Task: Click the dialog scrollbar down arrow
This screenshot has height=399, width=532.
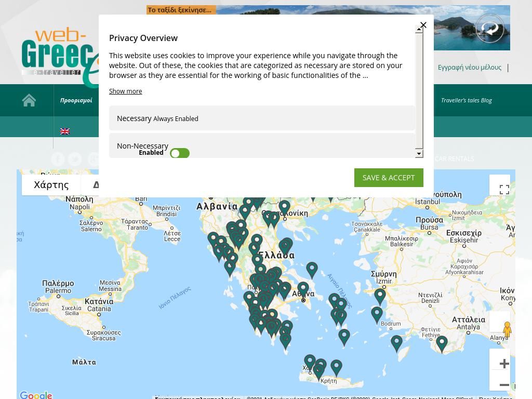Action: 419,154
